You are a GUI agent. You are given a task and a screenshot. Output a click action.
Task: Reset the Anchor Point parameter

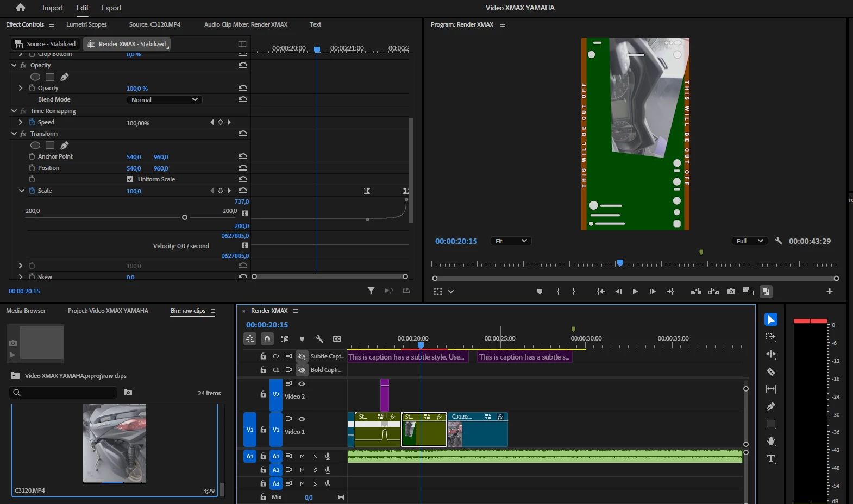click(243, 156)
